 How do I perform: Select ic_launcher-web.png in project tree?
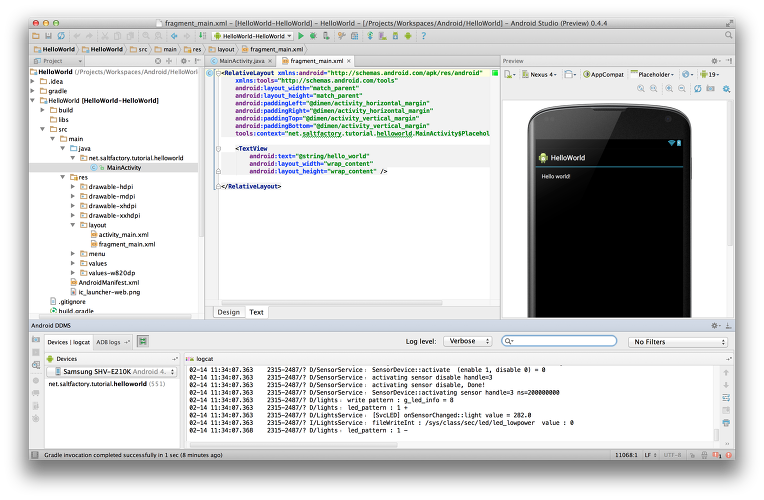tap(105, 292)
